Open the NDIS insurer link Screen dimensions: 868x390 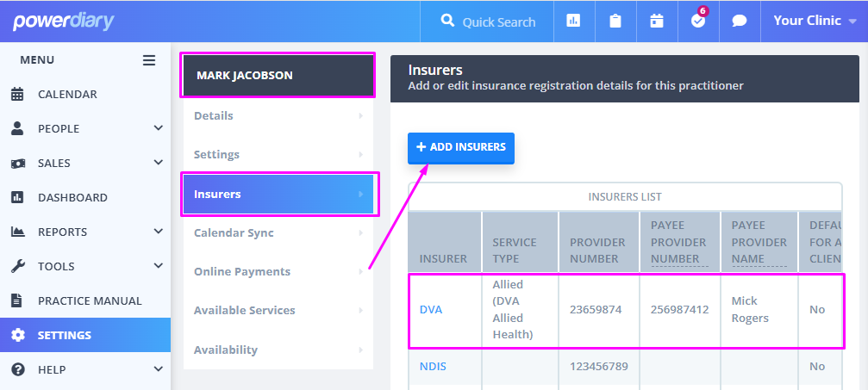[x=433, y=367]
